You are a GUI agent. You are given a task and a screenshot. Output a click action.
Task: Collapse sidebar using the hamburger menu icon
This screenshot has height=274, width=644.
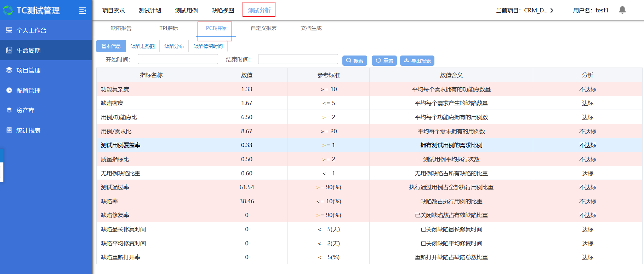82,11
